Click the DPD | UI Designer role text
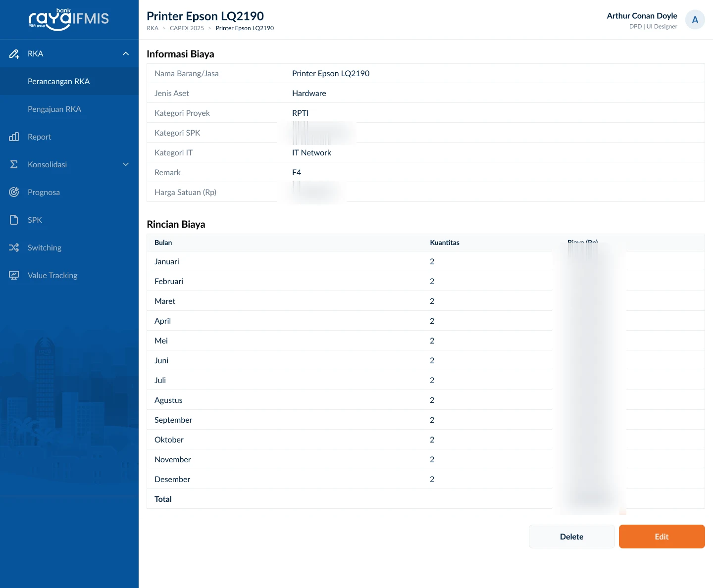Screen dimensions: 713x588 tap(653, 27)
